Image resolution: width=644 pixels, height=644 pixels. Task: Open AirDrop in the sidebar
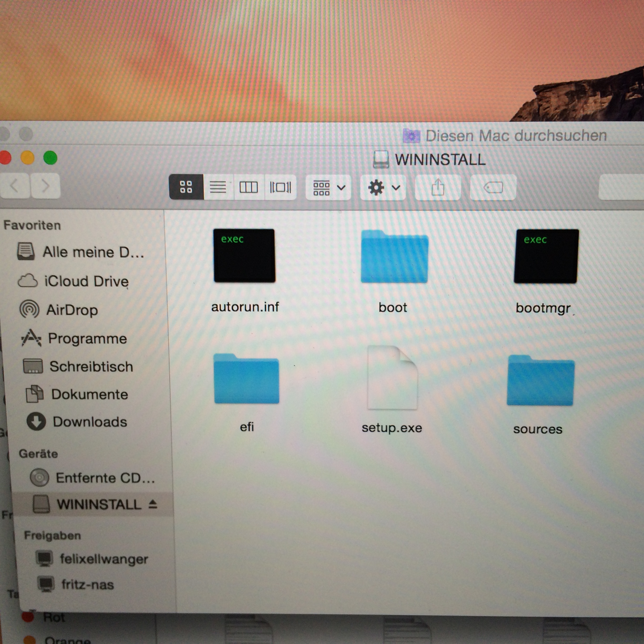[x=72, y=310]
